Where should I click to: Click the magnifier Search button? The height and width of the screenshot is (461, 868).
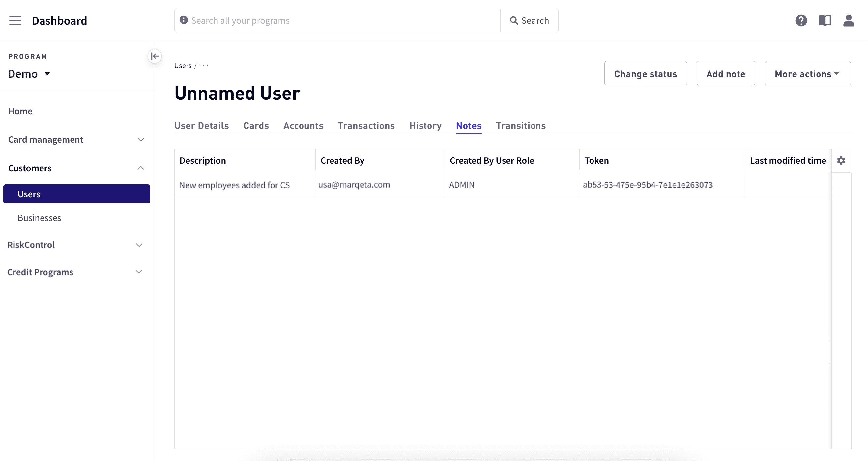529,20
